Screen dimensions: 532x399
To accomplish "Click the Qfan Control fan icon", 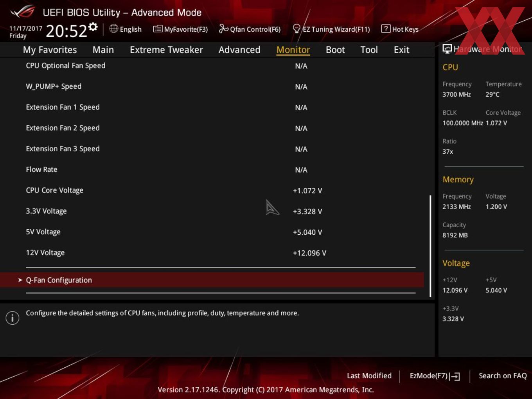I will tap(223, 29).
